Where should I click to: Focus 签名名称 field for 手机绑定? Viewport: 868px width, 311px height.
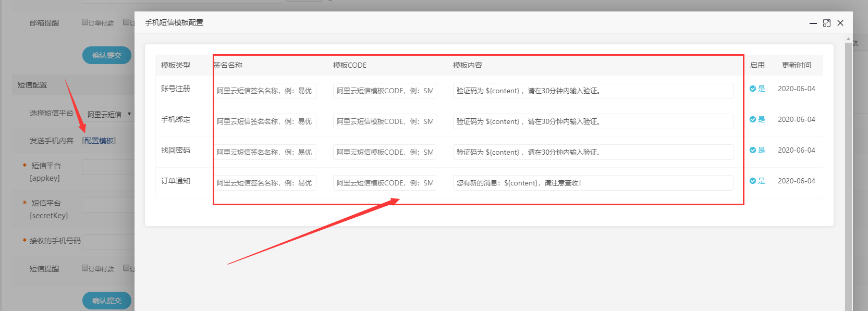click(x=265, y=121)
